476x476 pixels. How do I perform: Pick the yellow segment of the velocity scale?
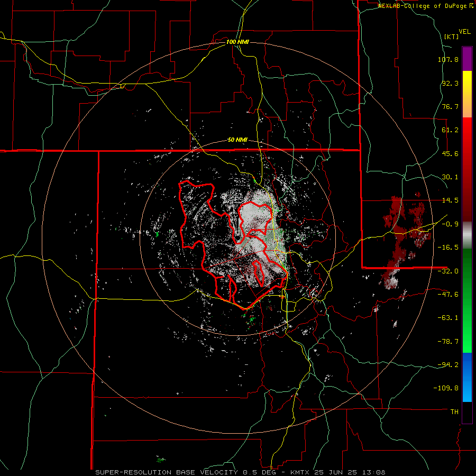pos(467,94)
